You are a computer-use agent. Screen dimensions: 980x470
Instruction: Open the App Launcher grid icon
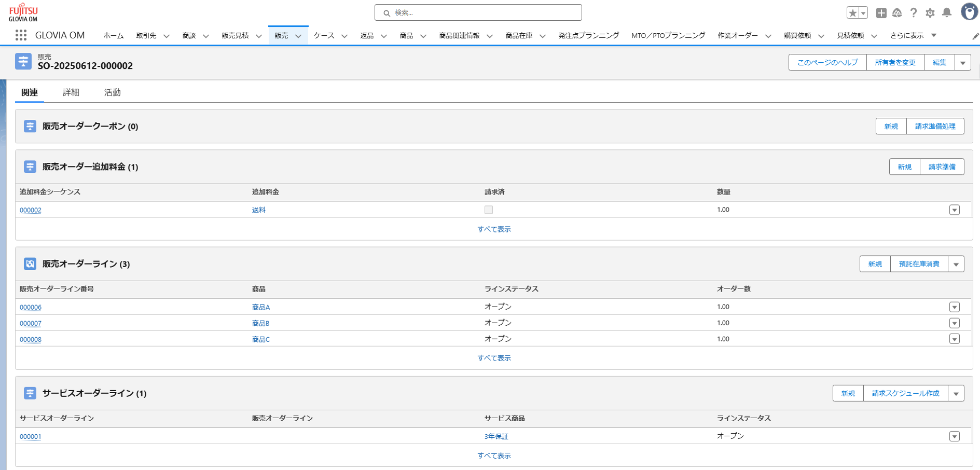[21, 35]
